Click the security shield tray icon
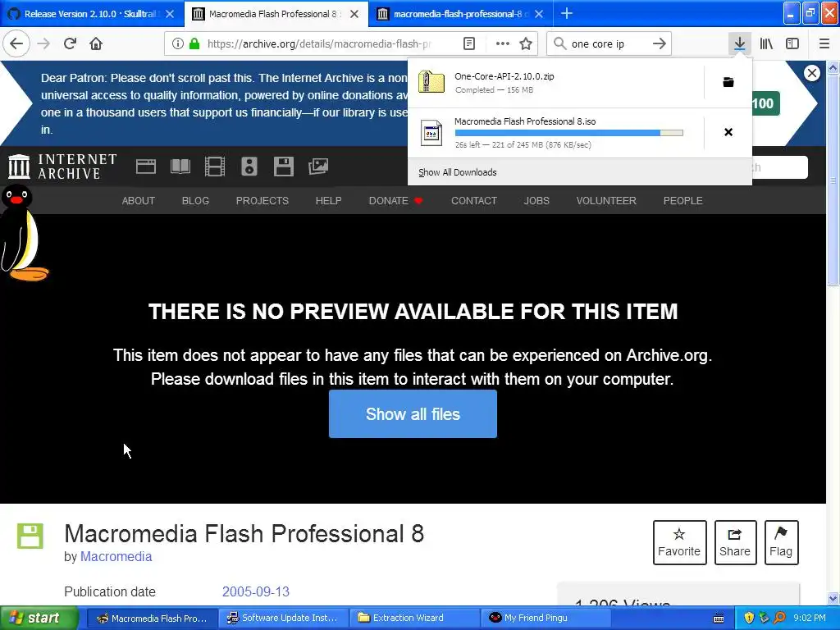This screenshot has width=840, height=630. click(x=749, y=619)
